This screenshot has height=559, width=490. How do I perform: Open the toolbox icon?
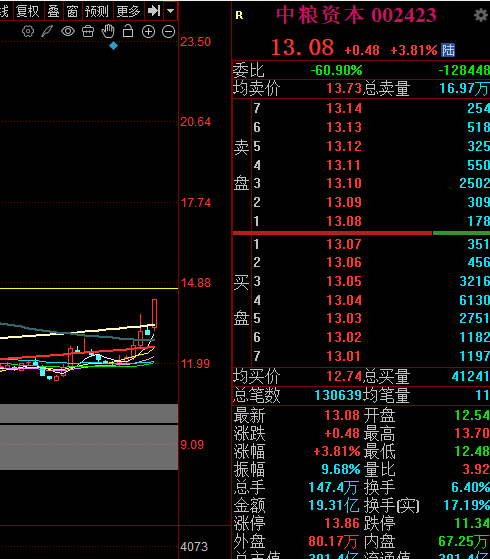click(x=88, y=31)
